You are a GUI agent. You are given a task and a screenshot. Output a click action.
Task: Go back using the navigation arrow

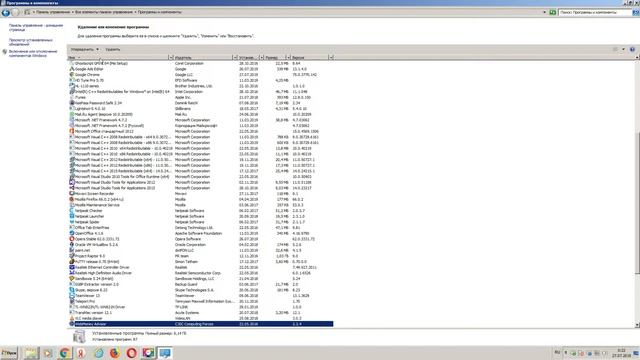pyautogui.click(x=6, y=12)
